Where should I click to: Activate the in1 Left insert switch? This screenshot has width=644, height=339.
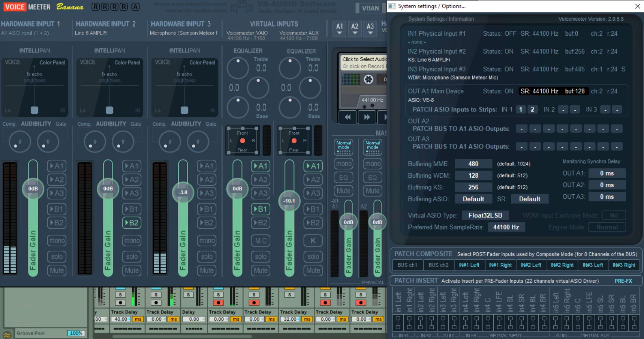398,322
